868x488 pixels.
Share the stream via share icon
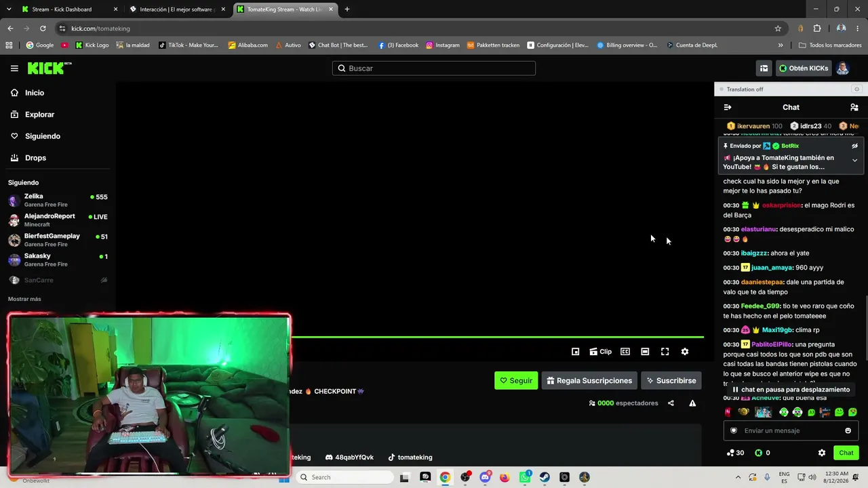(x=671, y=403)
